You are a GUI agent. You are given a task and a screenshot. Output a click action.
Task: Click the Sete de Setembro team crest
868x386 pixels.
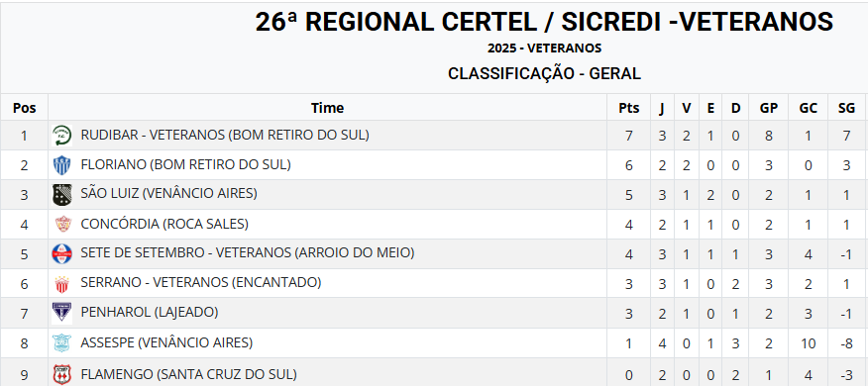tap(62, 253)
